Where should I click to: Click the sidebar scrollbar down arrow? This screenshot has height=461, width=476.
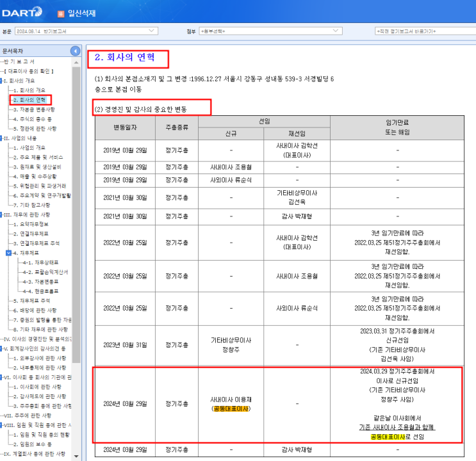point(76,456)
